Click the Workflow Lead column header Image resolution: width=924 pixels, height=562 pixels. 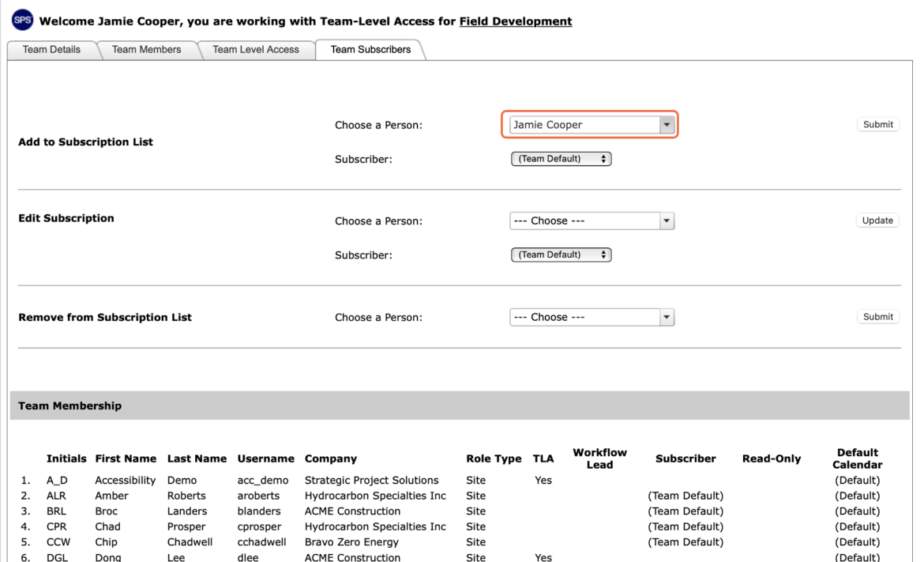[x=599, y=458]
